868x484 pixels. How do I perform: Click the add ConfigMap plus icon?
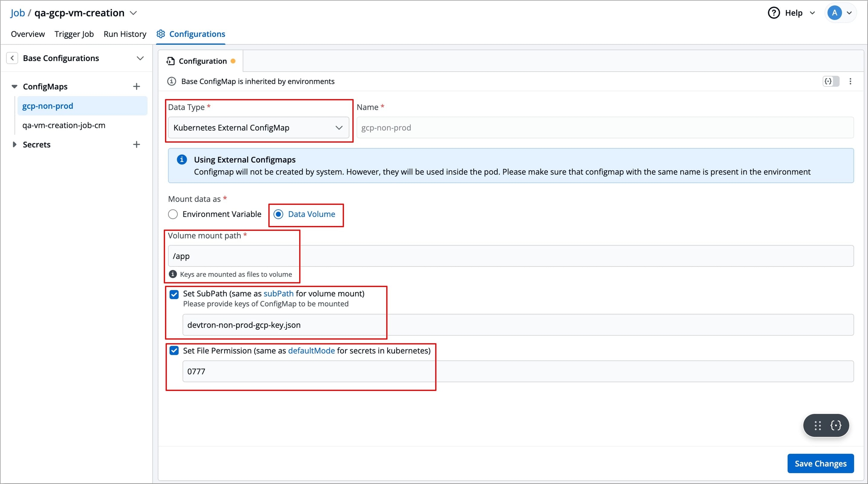(136, 87)
